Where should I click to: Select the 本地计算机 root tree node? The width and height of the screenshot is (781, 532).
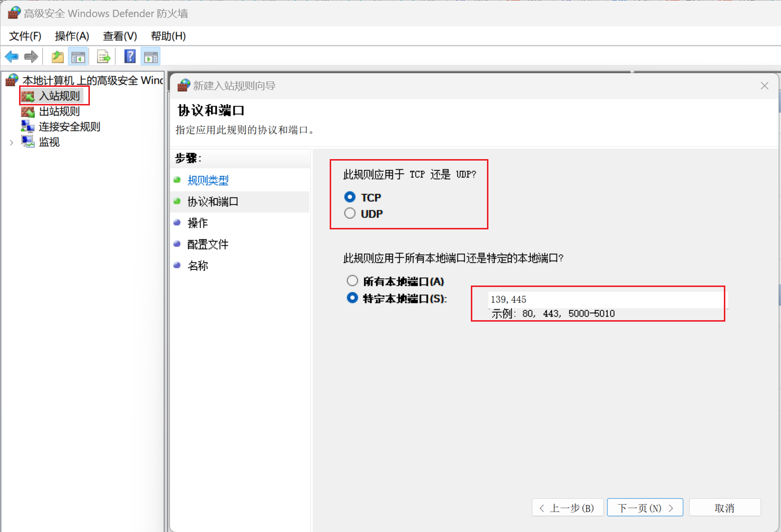pyautogui.click(x=93, y=80)
